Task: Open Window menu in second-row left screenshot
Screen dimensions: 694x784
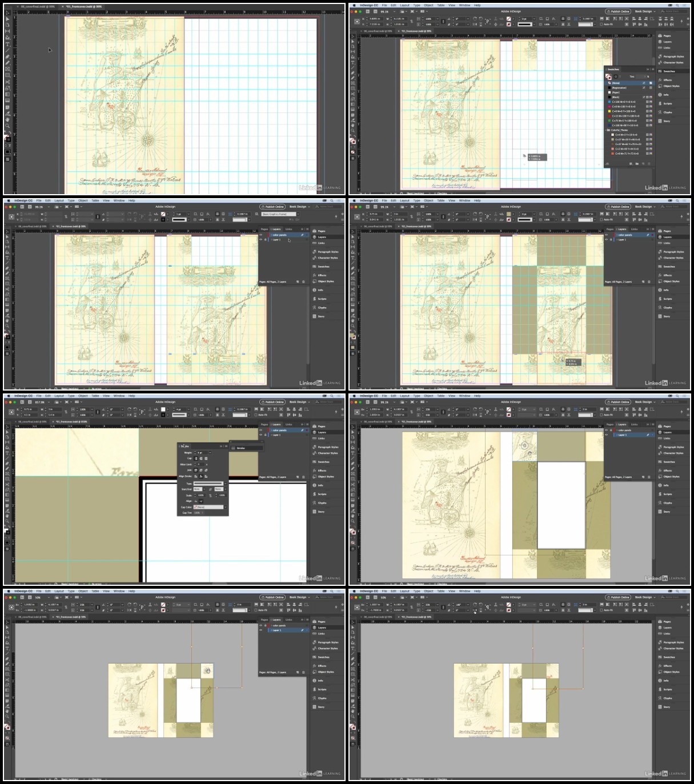Action: (119, 200)
